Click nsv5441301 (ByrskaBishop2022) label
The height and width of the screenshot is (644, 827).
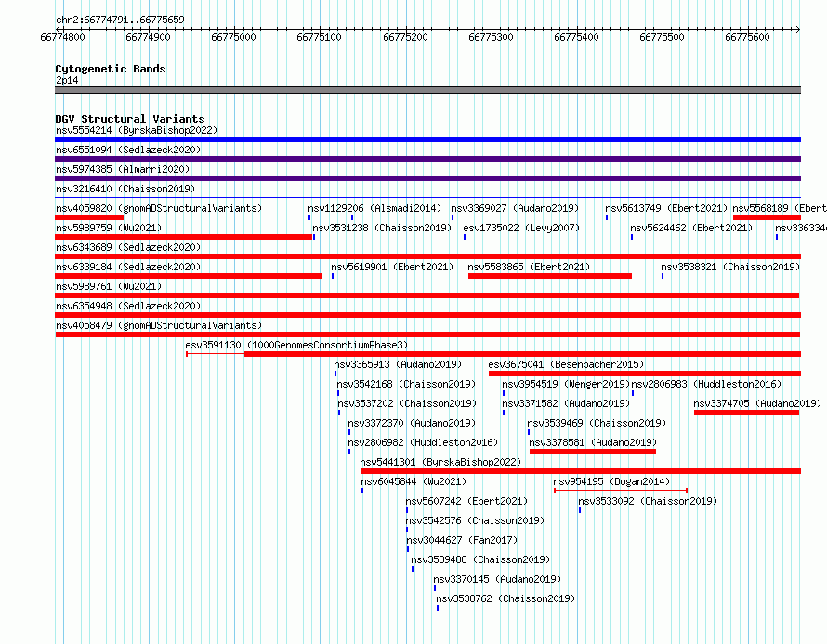point(440,462)
